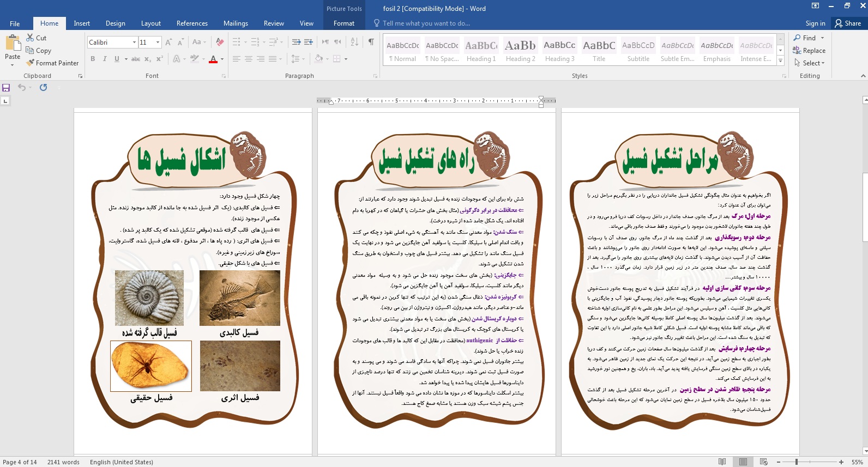This screenshot has width=868, height=467.
Task: Click the Cut scissors icon
Action: tap(31, 38)
